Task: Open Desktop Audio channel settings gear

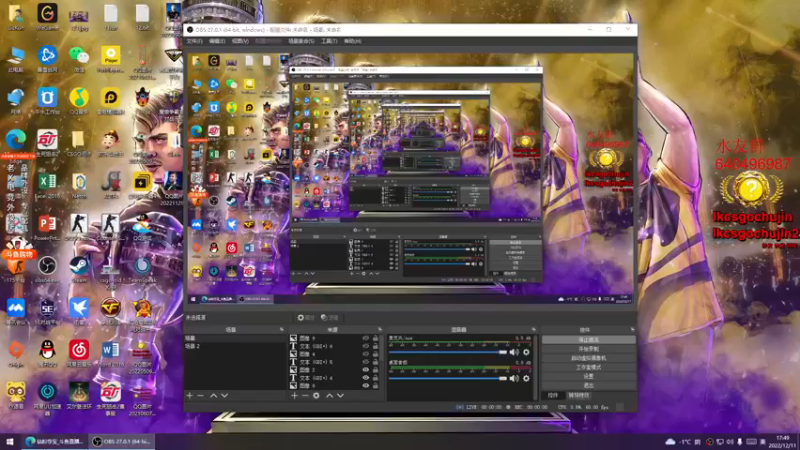Action: pos(526,378)
